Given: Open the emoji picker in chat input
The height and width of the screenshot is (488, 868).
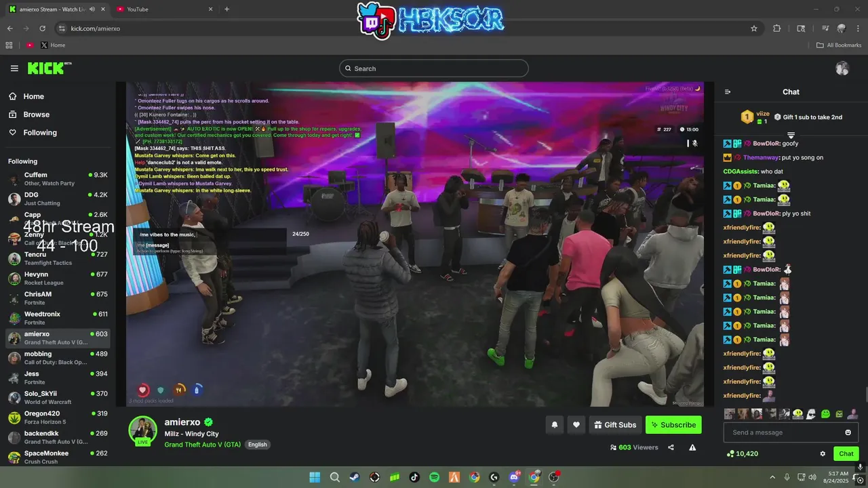Looking at the screenshot, I should point(848,432).
